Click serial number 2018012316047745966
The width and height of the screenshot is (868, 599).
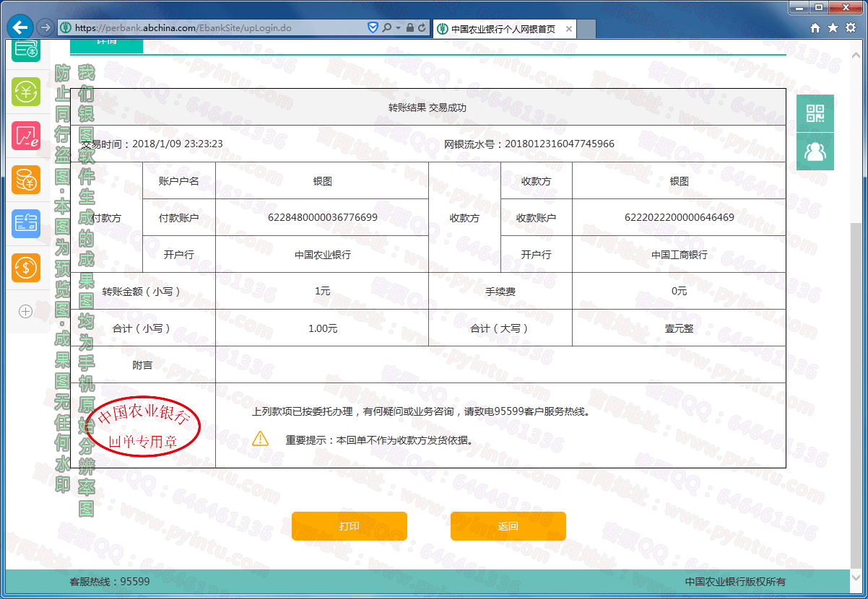click(x=559, y=144)
